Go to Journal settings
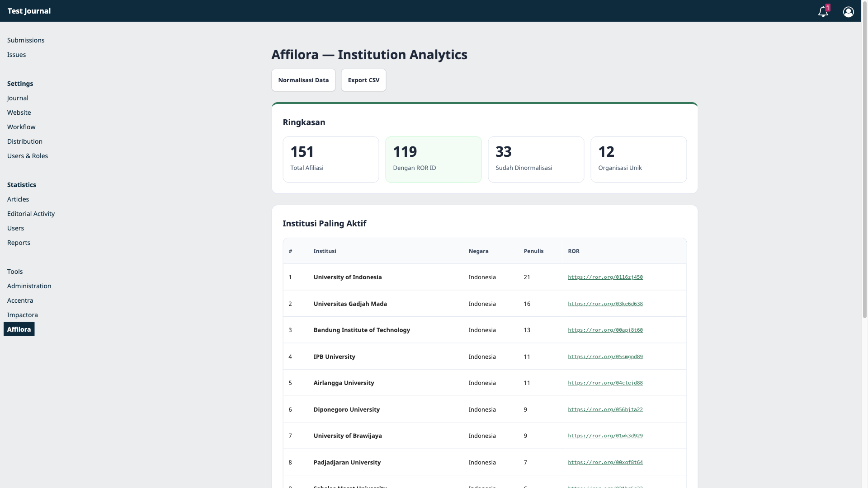Screen dimensions: 868x488 click(x=18, y=98)
